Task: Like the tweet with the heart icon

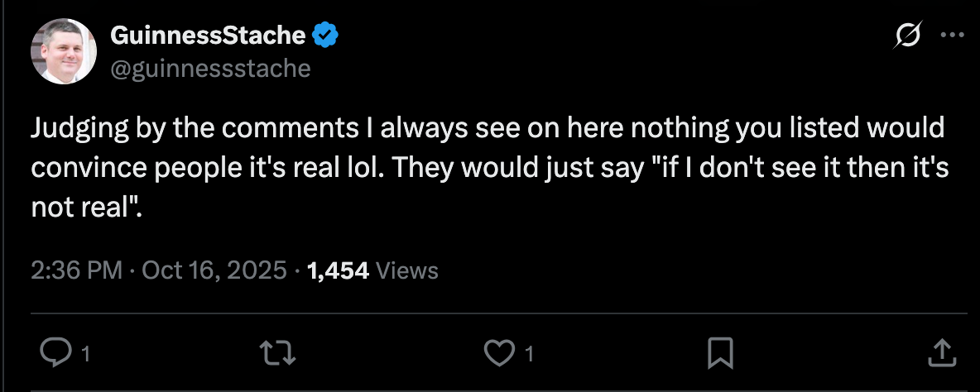Action: 497,354
